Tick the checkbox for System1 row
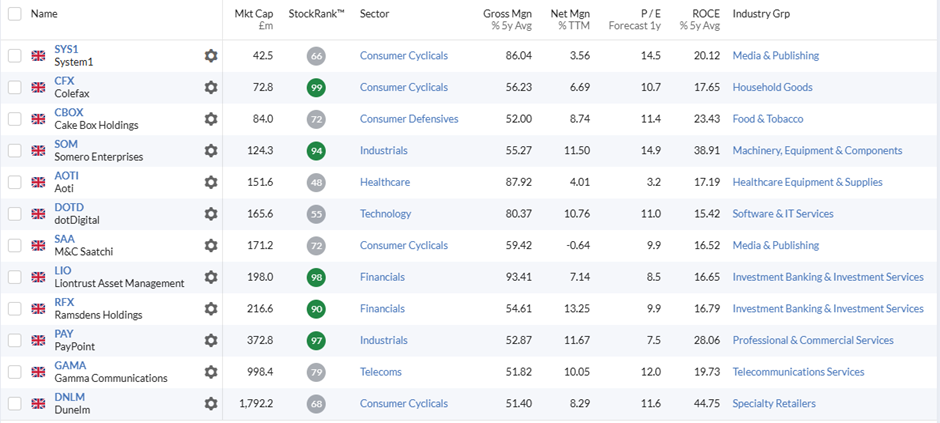Viewport: 940px width, 423px height. pyautogui.click(x=14, y=56)
